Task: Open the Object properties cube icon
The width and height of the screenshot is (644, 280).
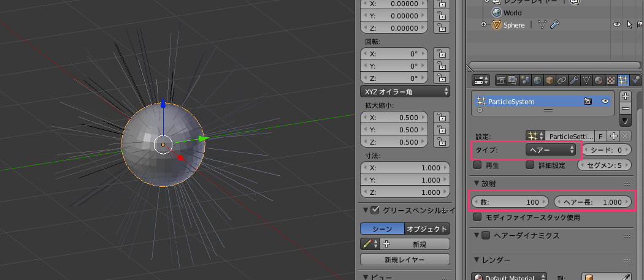Action: pos(550,80)
